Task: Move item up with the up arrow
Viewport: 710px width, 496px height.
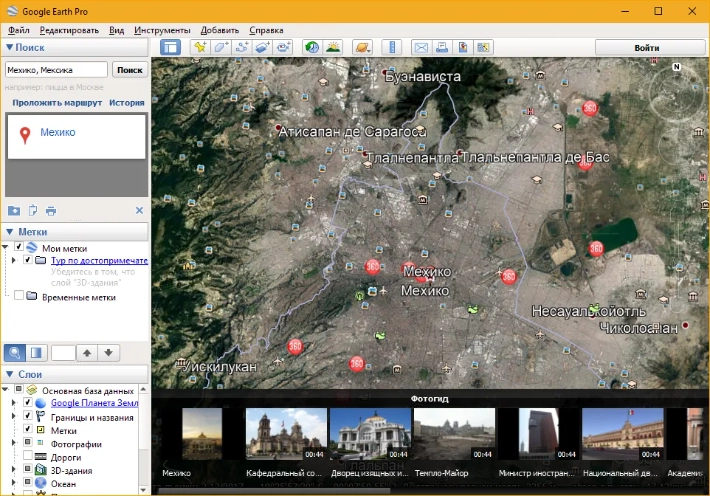Action: pyautogui.click(x=87, y=353)
